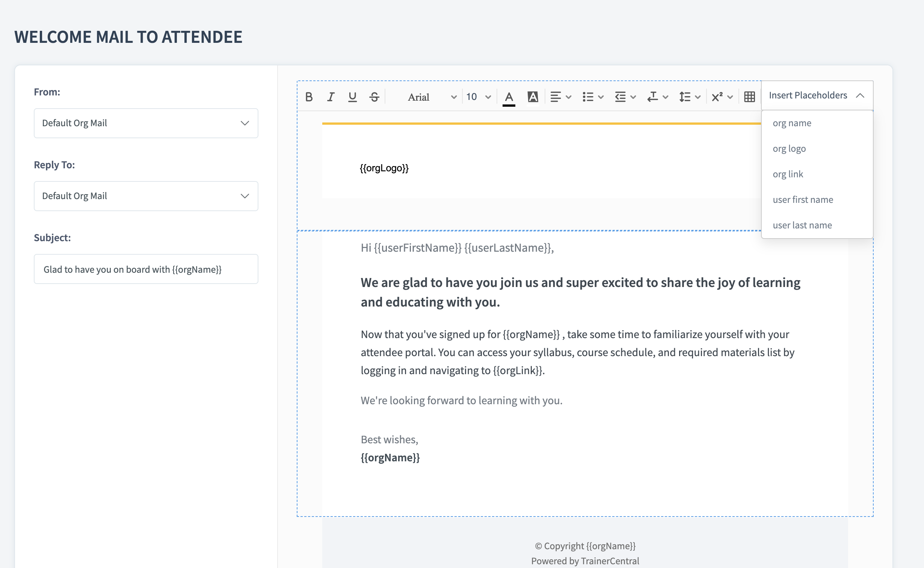Viewport: 924px width, 568px height.
Task: Open the line spacing options
Action: 690,97
